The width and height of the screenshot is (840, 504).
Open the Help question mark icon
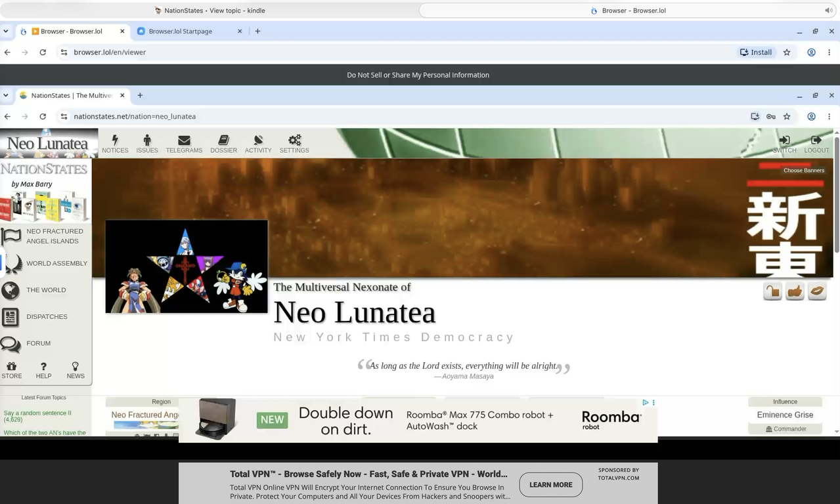(43, 366)
